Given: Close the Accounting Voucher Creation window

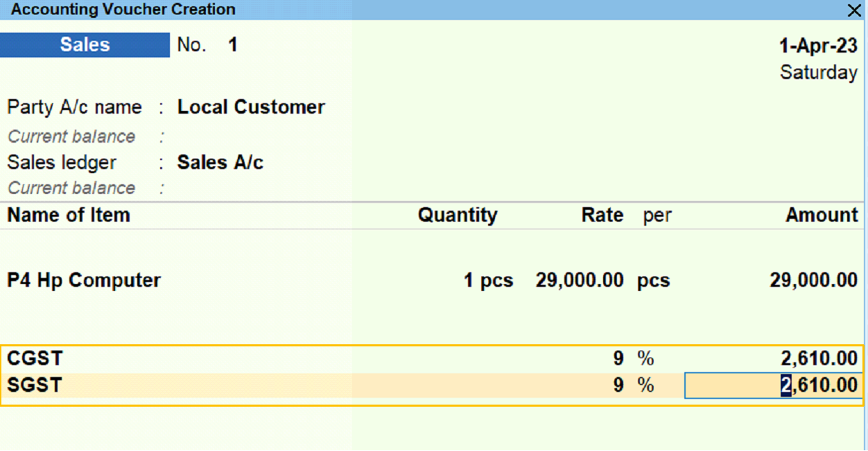Looking at the screenshot, I should 853,10.
